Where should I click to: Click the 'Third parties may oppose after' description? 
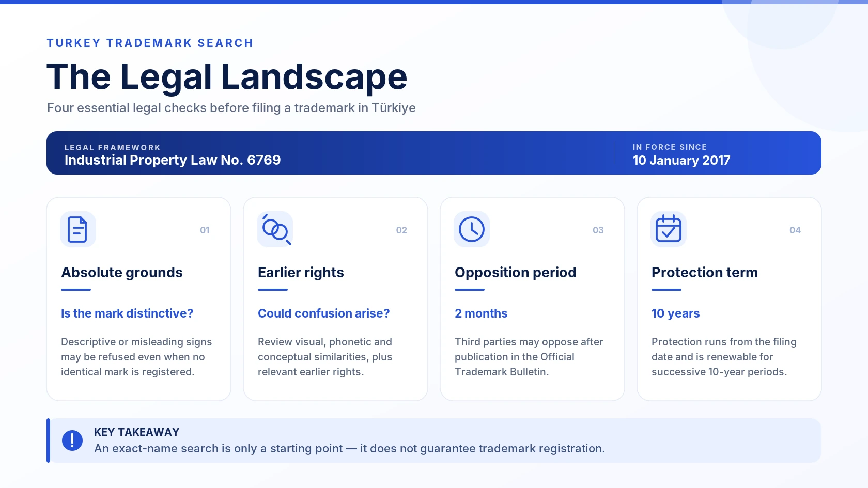[x=529, y=357]
